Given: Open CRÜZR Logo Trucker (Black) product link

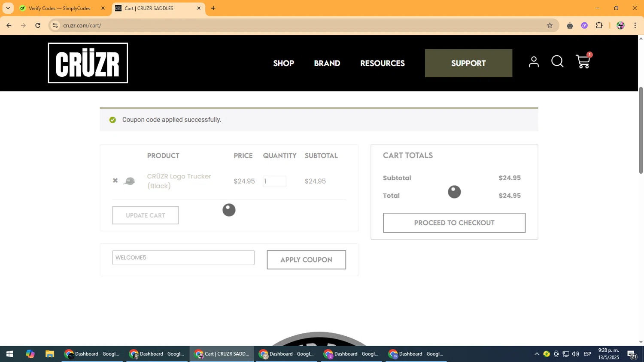Looking at the screenshot, I should (x=179, y=181).
